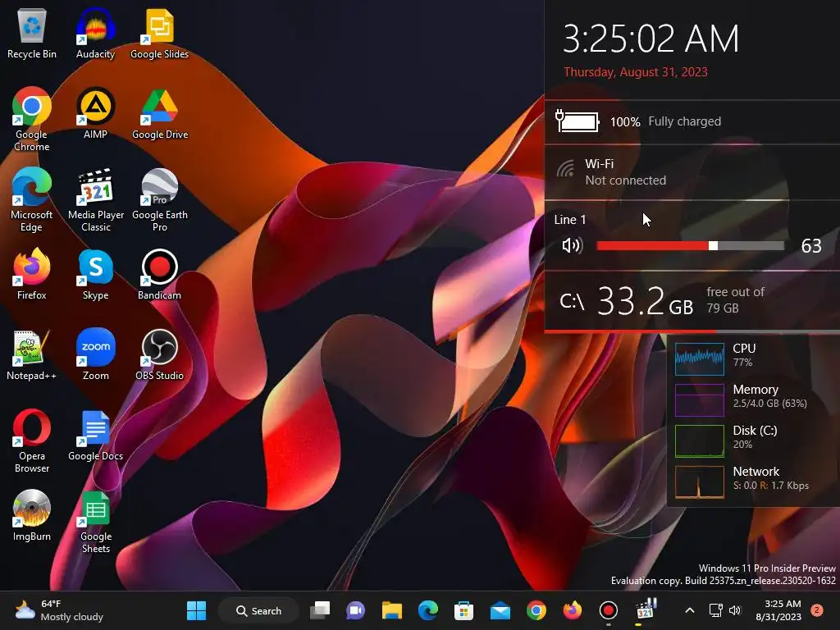This screenshot has height=630, width=840.
Task: Switch to Bandicam in the taskbar
Action: pyautogui.click(x=608, y=610)
